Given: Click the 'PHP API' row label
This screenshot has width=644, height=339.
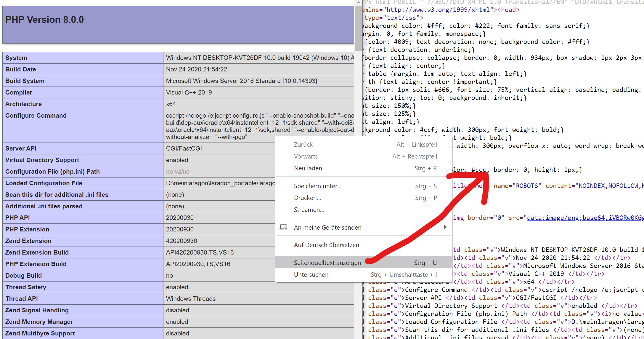Looking at the screenshot, I should pyautogui.click(x=17, y=218).
